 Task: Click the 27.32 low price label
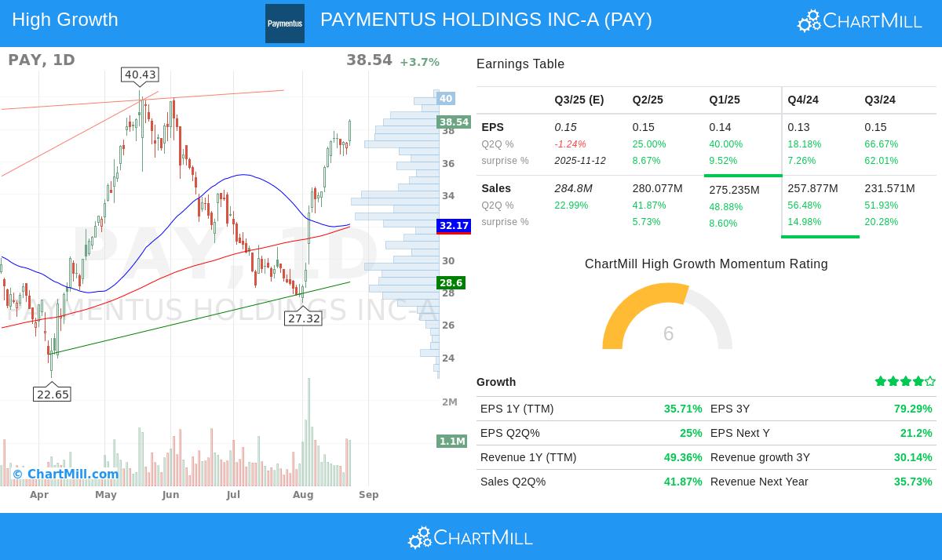click(304, 318)
